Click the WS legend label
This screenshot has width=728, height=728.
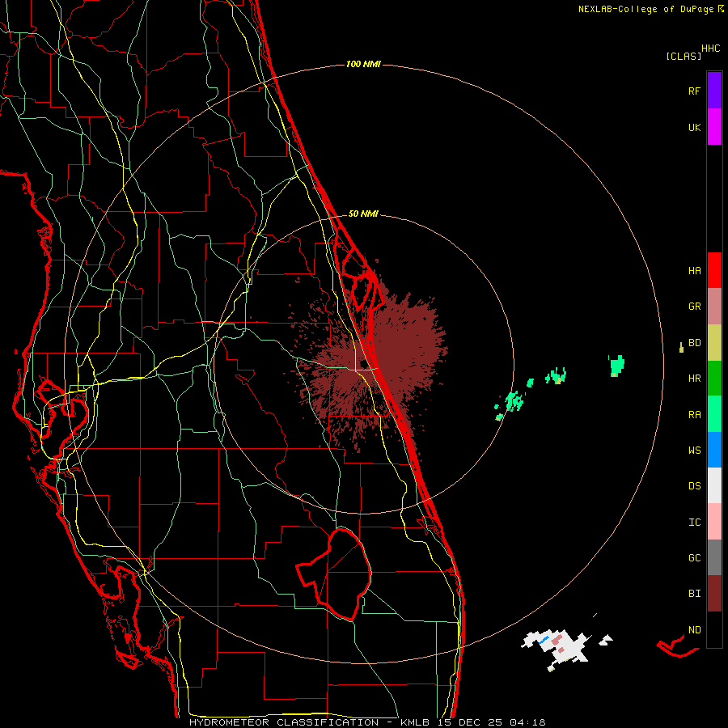[694, 451]
